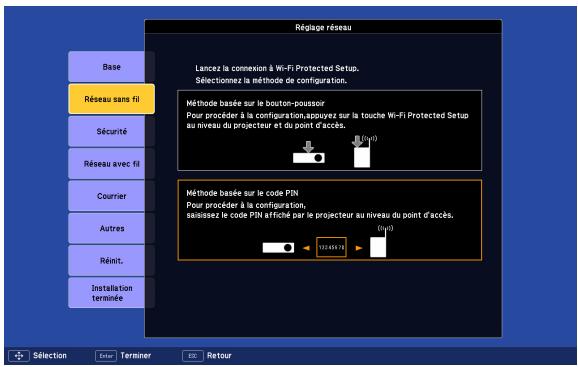Click the left orange arrow beside PIN
The image size is (578, 367).
[306, 248]
